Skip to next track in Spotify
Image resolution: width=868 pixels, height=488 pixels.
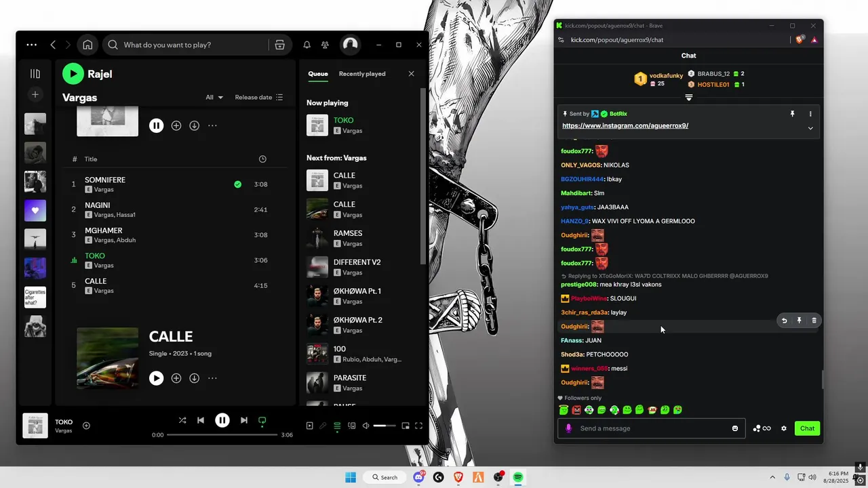point(244,420)
